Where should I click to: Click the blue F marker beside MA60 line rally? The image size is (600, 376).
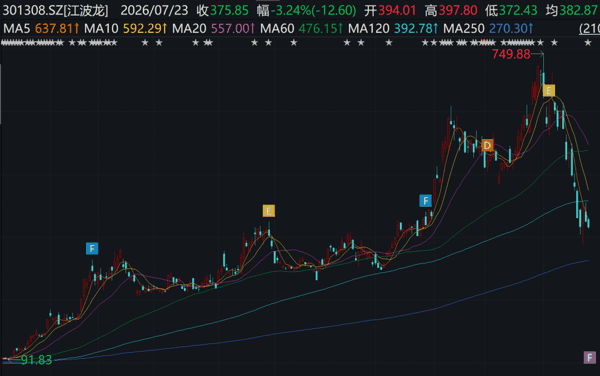(x=426, y=200)
